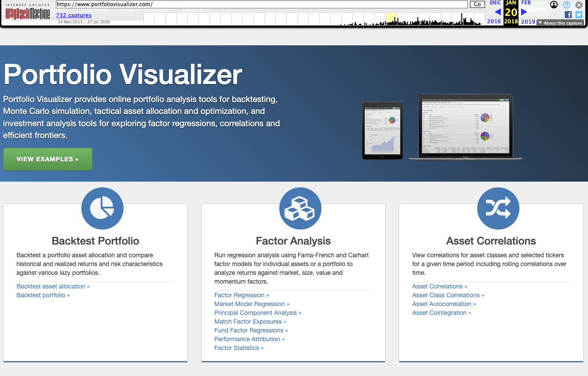
Task: Share this capture via the Twitter icon
Action: click(579, 15)
